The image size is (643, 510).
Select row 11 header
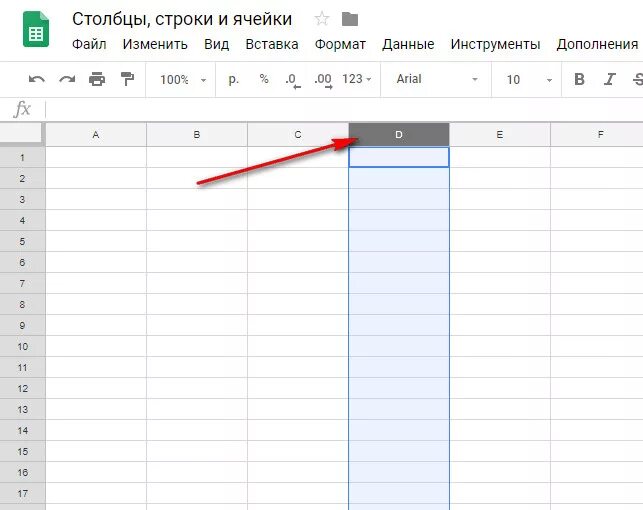pyautogui.click(x=22, y=367)
